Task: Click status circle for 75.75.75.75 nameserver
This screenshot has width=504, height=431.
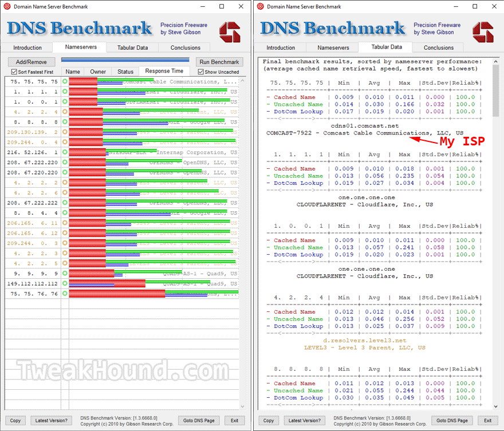Action: (65, 82)
